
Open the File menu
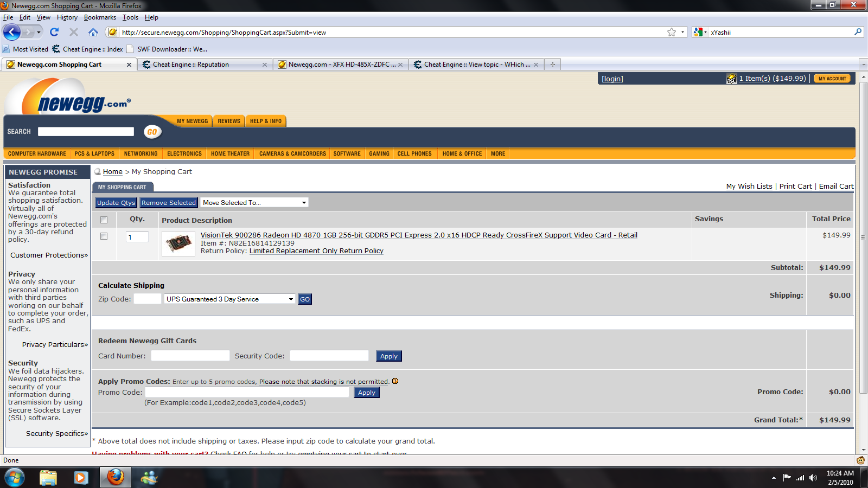pyautogui.click(x=8, y=17)
